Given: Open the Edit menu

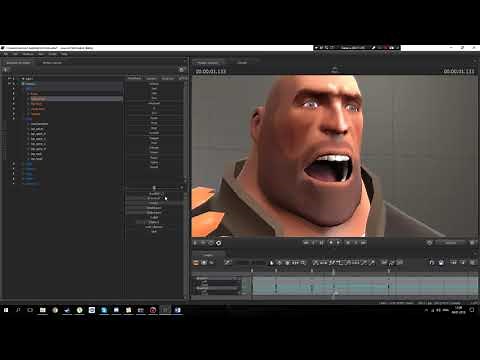Looking at the screenshot, I should (15, 54).
